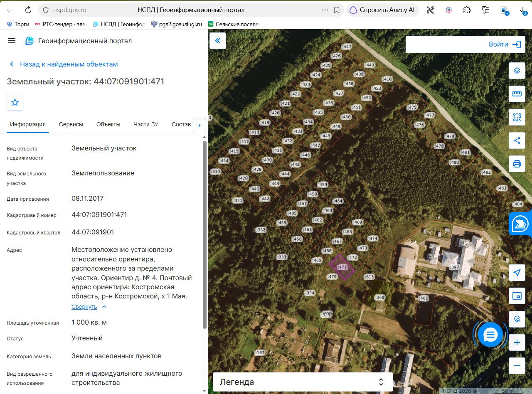Click the browser back arrow
The height and width of the screenshot is (394, 532).
coord(10,10)
